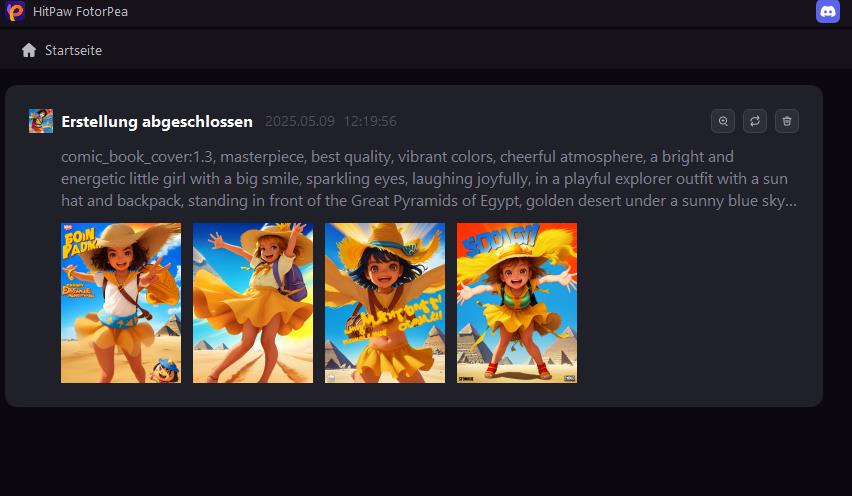Click the comic_book_cover:1.3 prompt tag
852x496 pixels.
pyautogui.click(x=138, y=157)
